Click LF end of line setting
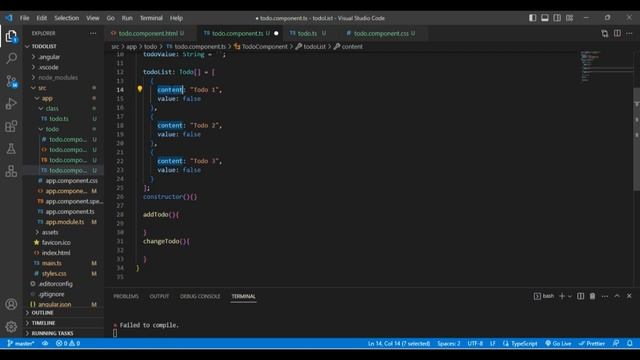 (x=493, y=343)
